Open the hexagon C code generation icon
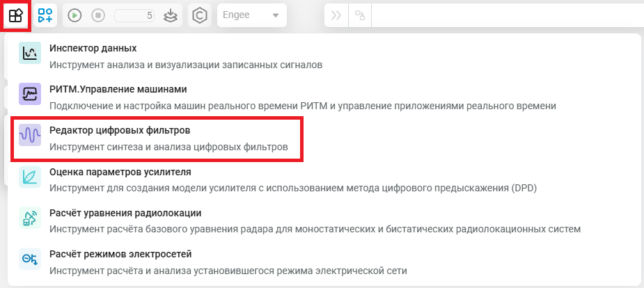Screen dimensions: 644x288 (200, 15)
